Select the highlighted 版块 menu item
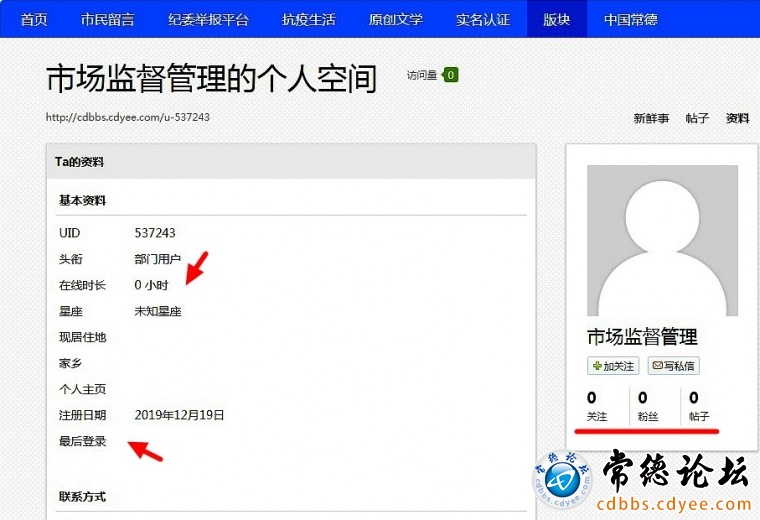This screenshot has width=760, height=520. click(557, 19)
